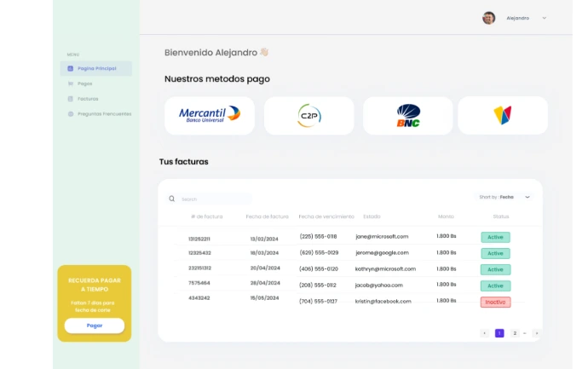Select the BNC bank payment option
Image resolution: width=588 pixels, height=369 pixels.
point(408,115)
